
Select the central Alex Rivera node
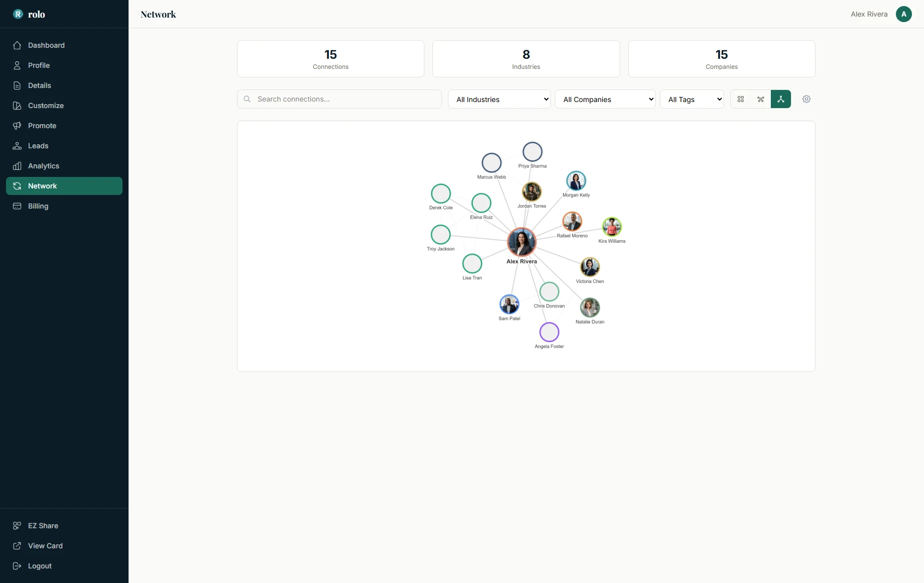point(522,242)
